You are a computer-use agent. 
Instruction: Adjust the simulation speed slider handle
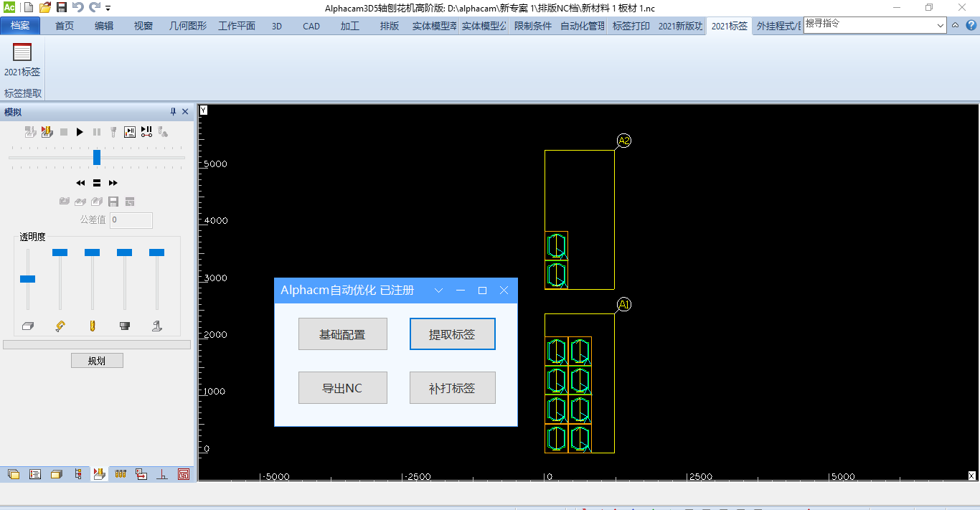(x=97, y=157)
